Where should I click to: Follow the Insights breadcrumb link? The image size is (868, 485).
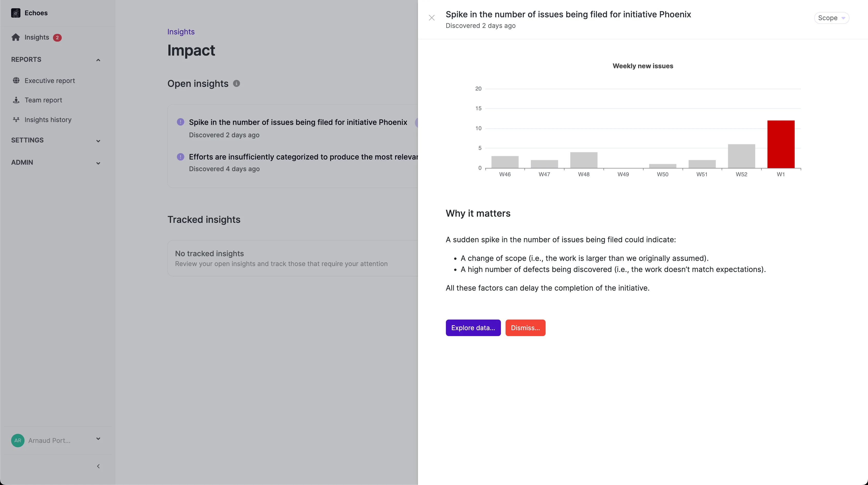[181, 32]
